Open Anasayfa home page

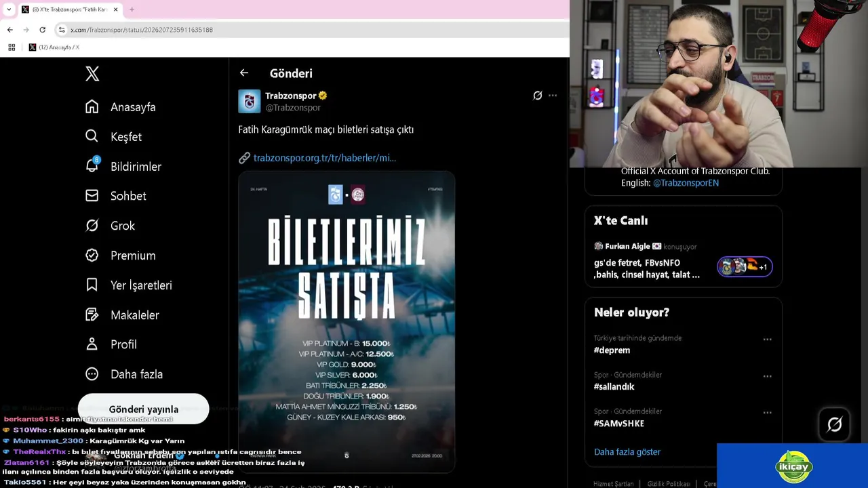click(121, 107)
